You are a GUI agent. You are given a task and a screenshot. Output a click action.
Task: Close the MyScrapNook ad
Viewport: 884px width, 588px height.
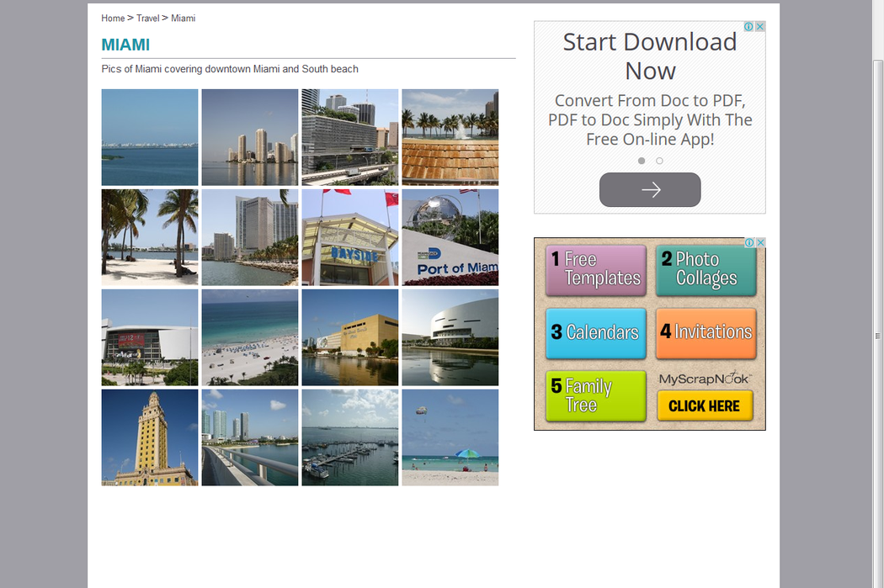(x=760, y=243)
